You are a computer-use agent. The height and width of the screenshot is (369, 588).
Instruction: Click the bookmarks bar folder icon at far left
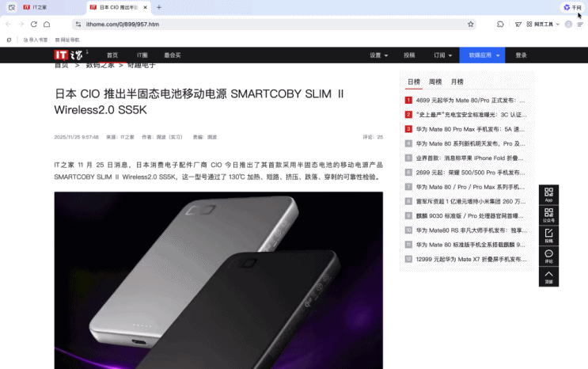(9, 40)
